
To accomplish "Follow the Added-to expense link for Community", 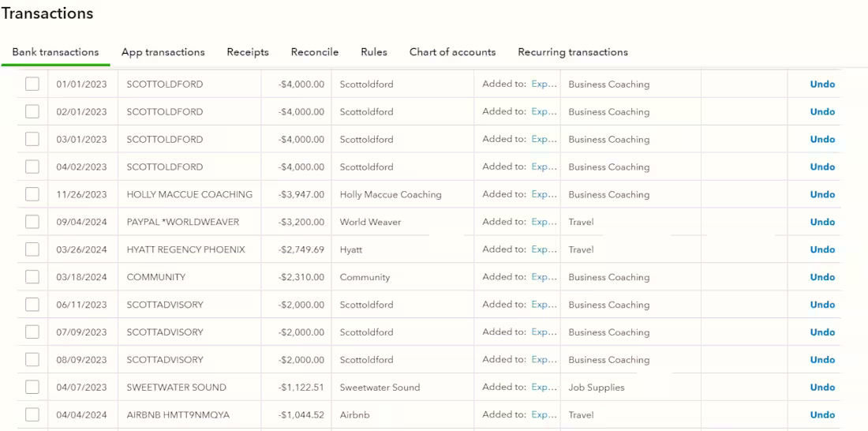I will [x=544, y=277].
